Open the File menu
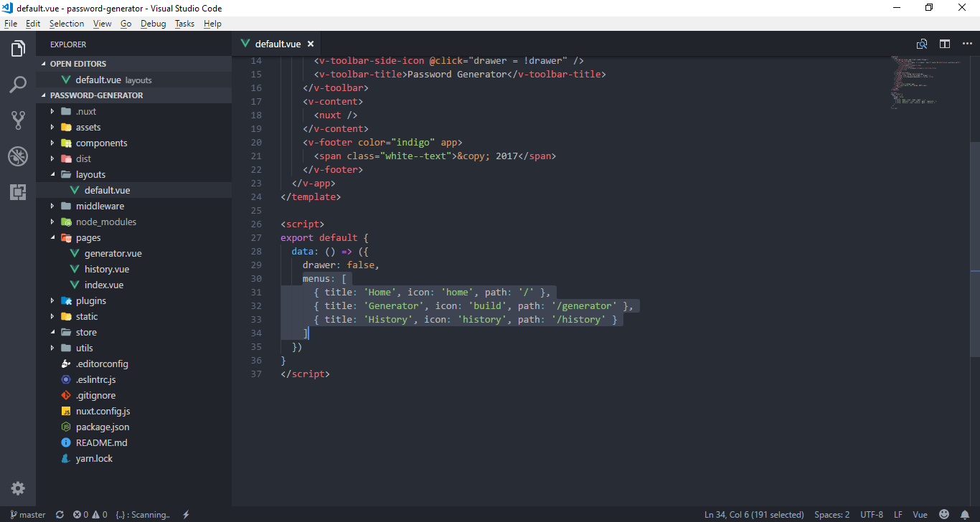 point(11,24)
